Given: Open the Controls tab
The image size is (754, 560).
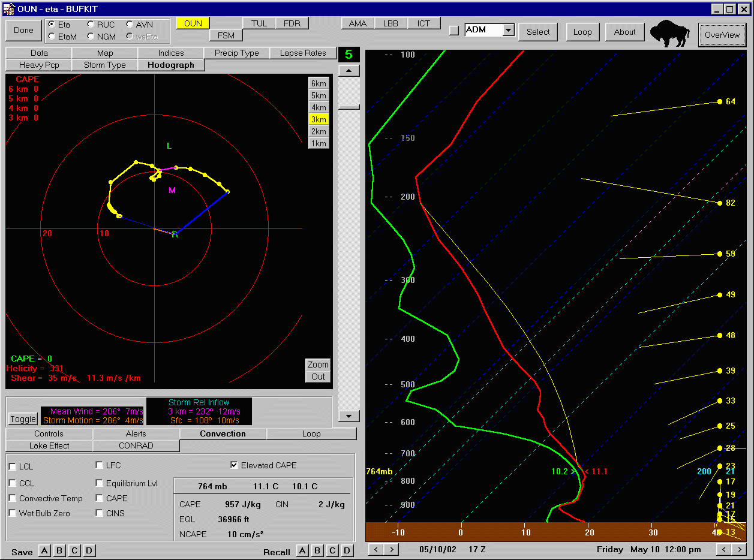Looking at the screenshot, I should [49, 434].
